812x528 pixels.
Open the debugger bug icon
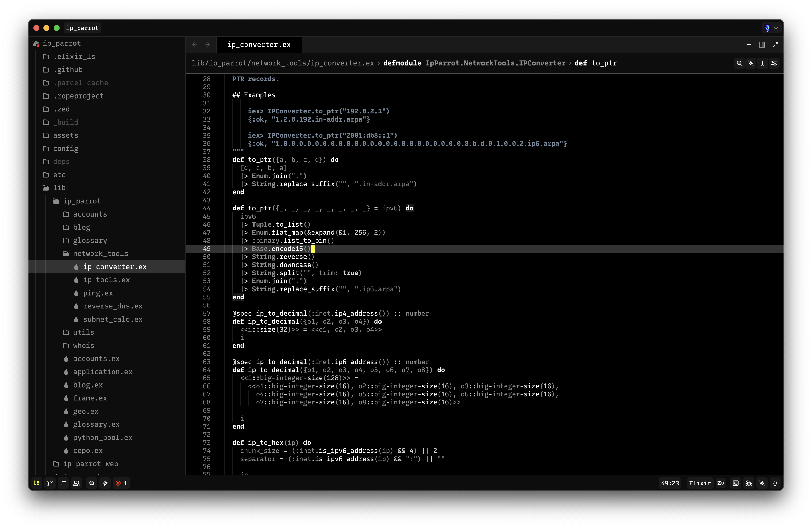click(x=749, y=483)
